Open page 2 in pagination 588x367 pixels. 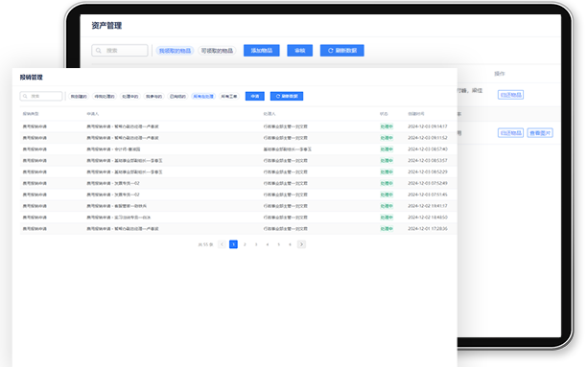(245, 244)
